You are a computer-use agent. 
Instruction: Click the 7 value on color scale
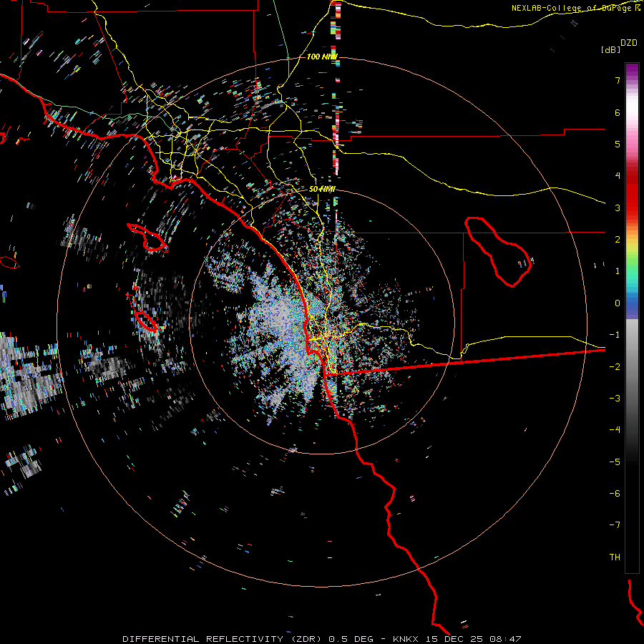(x=618, y=81)
